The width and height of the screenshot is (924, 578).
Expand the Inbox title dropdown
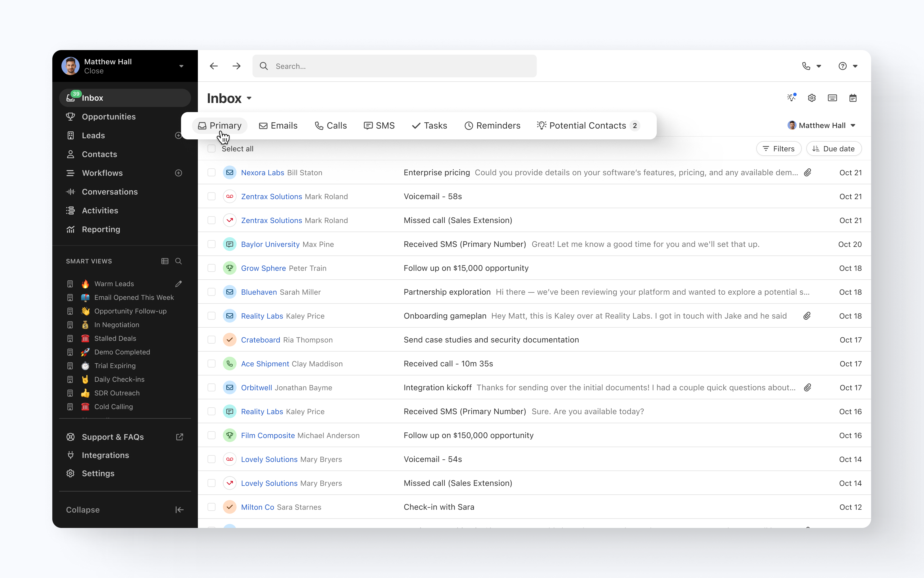tap(249, 98)
